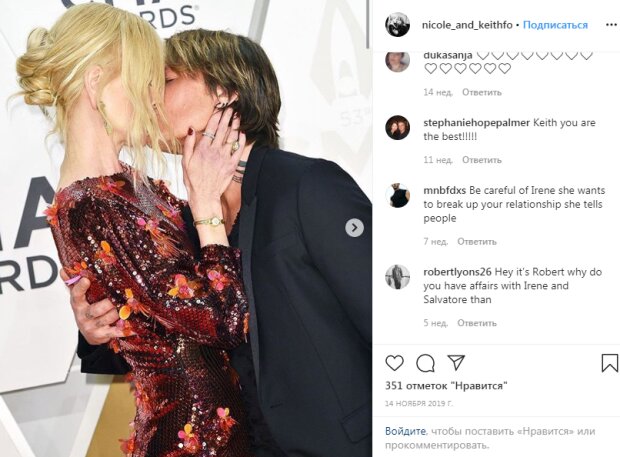This screenshot has width=620, height=457.
Task: Open mnbfdxs username link
Action: click(444, 191)
